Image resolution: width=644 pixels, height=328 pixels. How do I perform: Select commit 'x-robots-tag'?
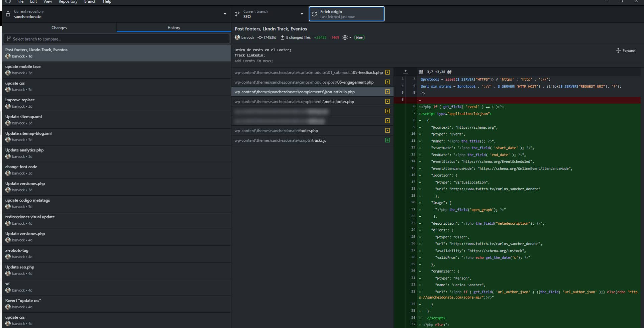coord(116,253)
